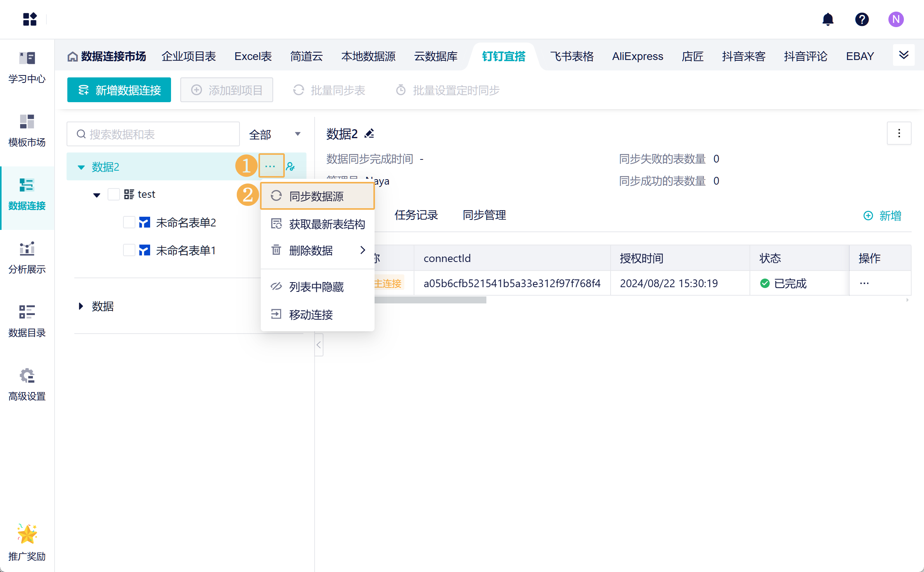924x572 pixels.
Task: Click the notification bell icon
Action: pos(828,19)
